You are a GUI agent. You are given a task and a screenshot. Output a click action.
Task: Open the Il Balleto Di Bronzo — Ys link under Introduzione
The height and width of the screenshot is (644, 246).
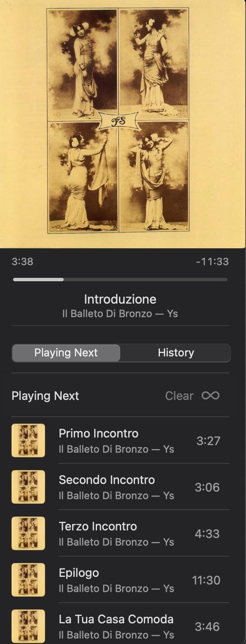[120, 314]
